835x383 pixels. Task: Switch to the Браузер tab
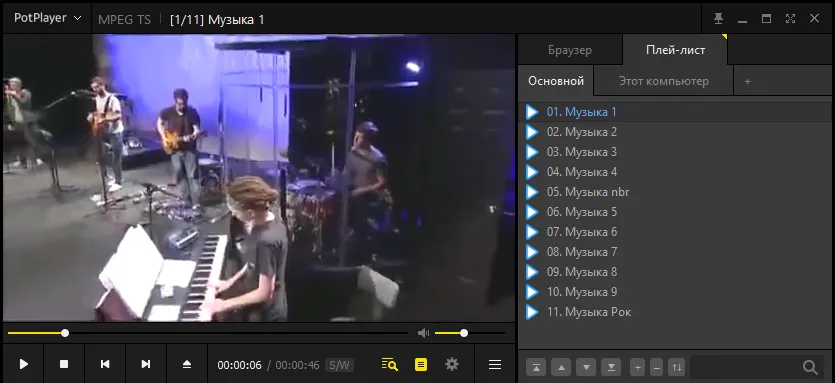570,50
